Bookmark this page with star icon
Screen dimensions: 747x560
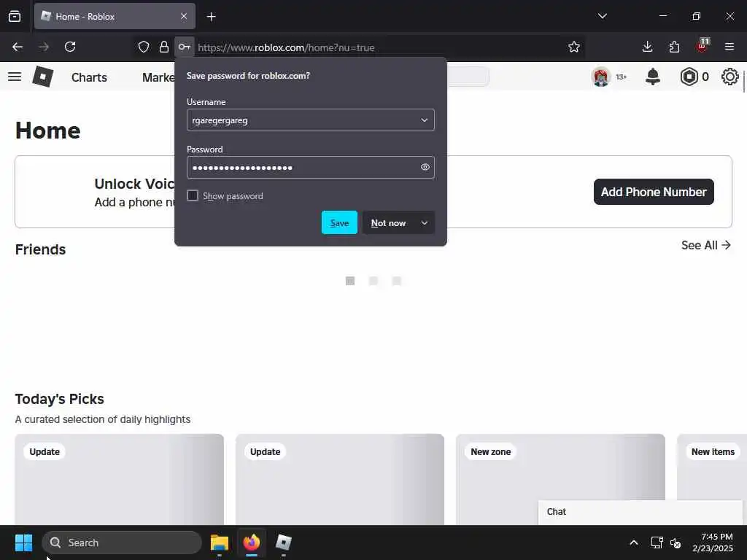pyautogui.click(x=574, y=47)
